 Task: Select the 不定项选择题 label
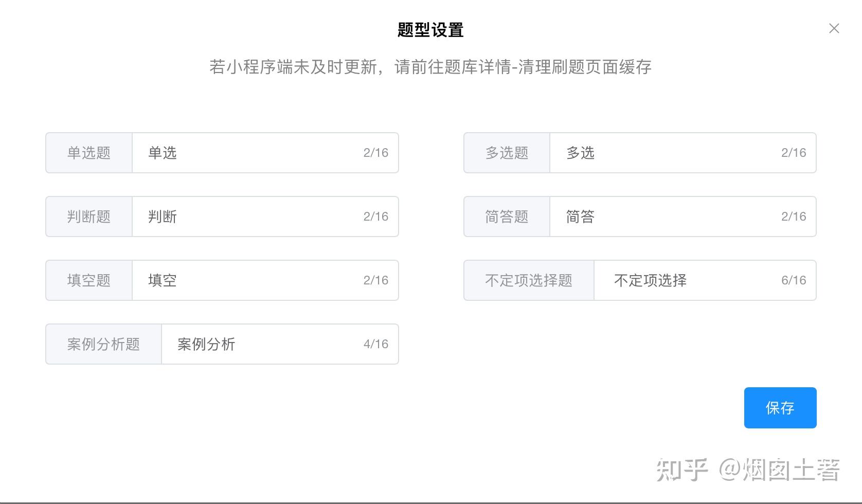(529, 280)
